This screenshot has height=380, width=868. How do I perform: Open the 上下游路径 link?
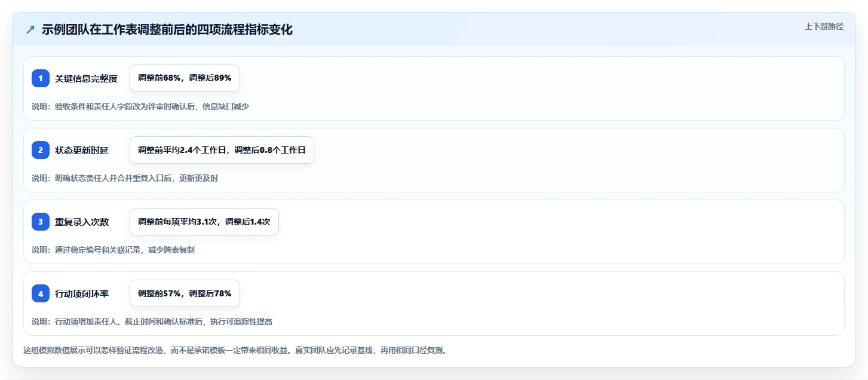pos(824,26)
